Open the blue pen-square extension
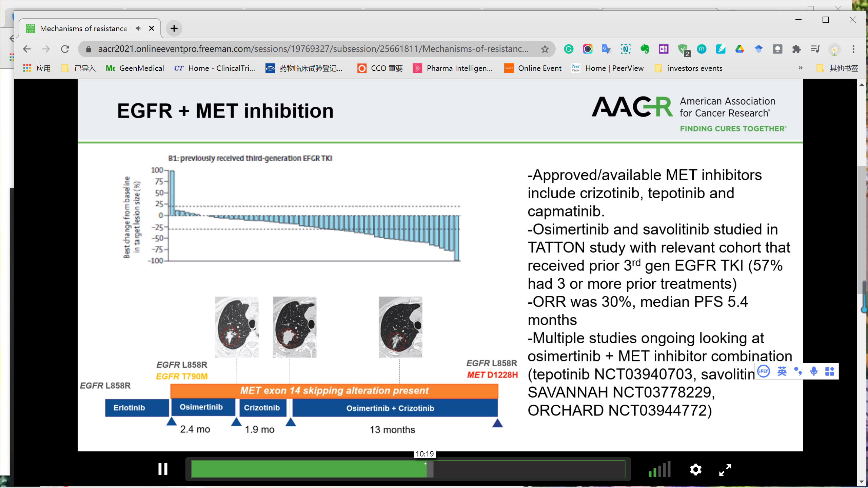 721,49
